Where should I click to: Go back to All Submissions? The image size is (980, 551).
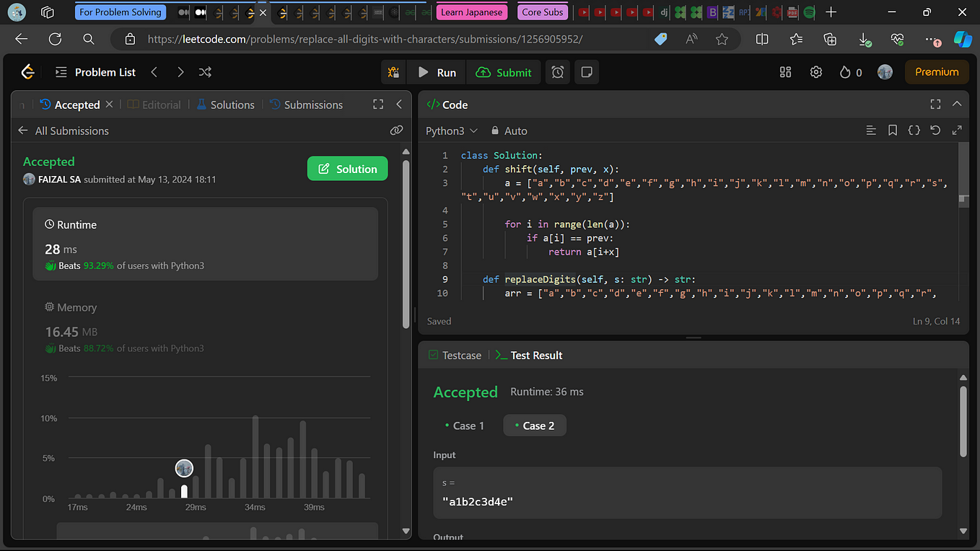pyautogui.click(x=64, y=131)
